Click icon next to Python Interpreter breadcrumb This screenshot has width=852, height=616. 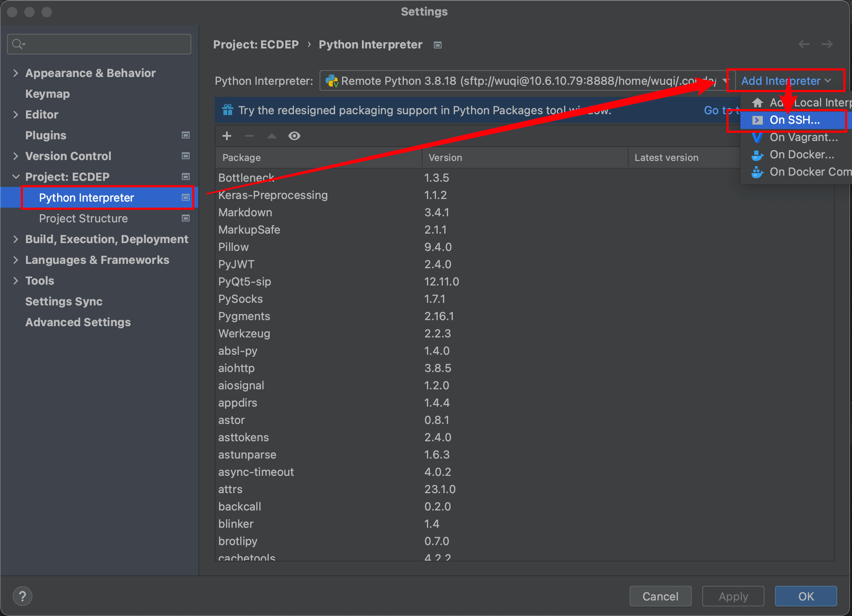pos(438,45)
